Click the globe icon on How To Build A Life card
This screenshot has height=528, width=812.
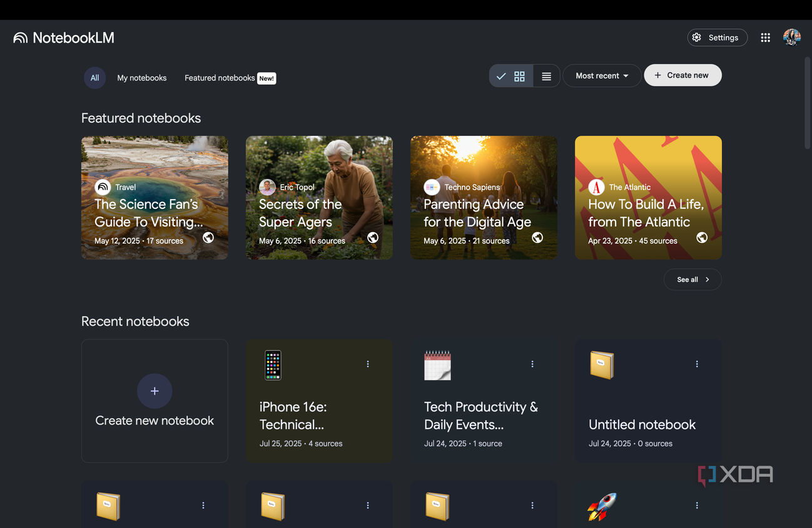(702, 238)
